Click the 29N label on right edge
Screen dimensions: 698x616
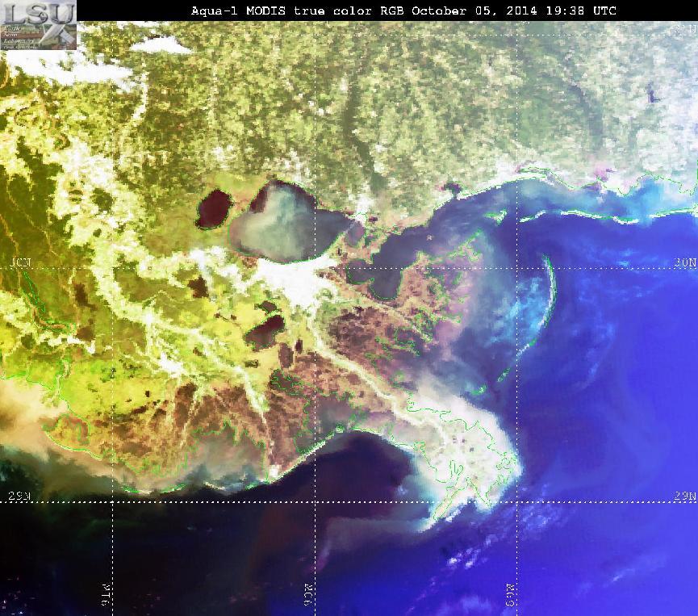[x=685, y=496]
